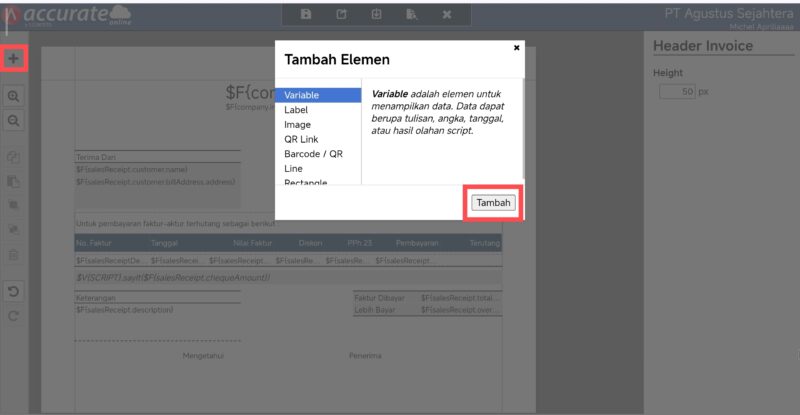Click the save icon in top toolbar
Viewport: 800px width, 415px height.
(306, 14)
